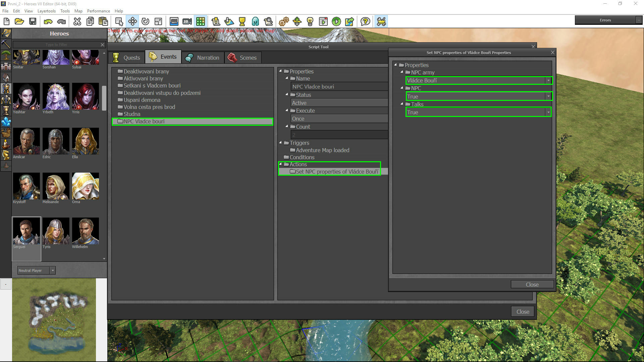Edit the Name field NPC Vladce bouri
Screen dimensions: 644x362
(x=339, y=86)
